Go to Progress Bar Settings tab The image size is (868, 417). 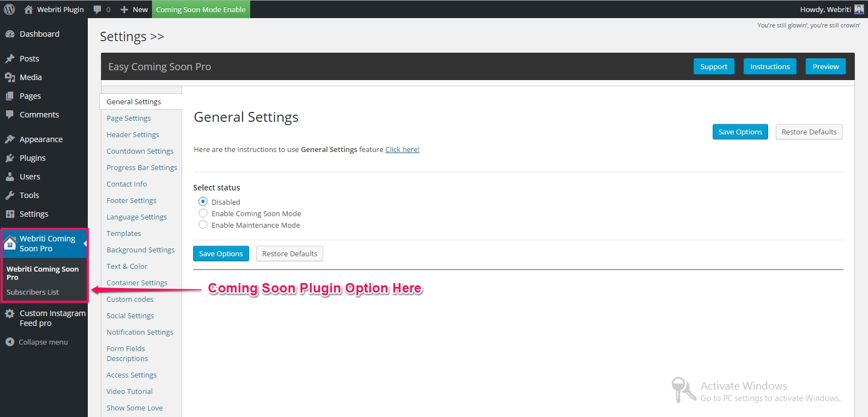(x=142, y=167)
